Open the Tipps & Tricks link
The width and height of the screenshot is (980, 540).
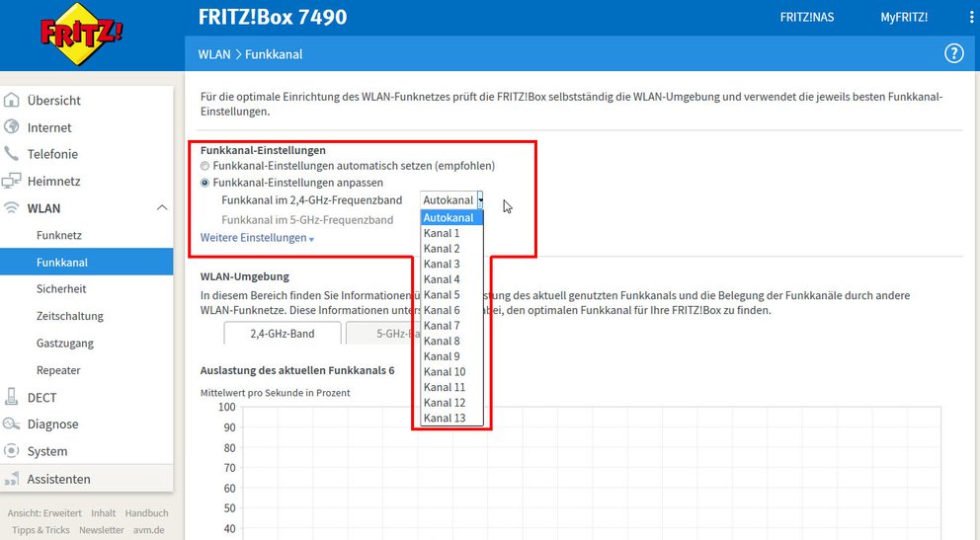[41, 530]
